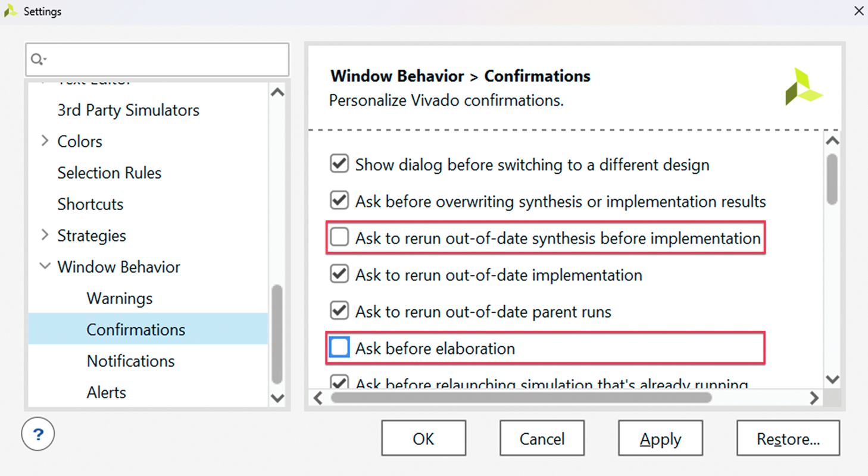Expand the Colors tree node

point(45,141)
